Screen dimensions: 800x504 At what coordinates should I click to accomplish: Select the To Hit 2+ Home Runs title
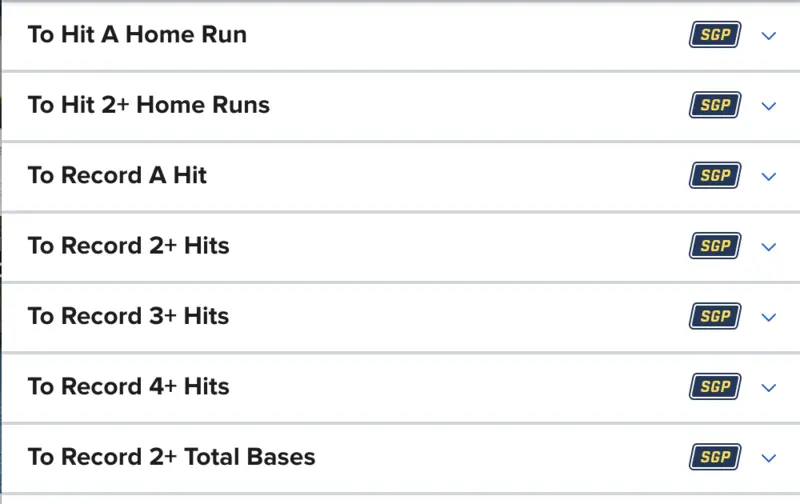click(149, 105)
